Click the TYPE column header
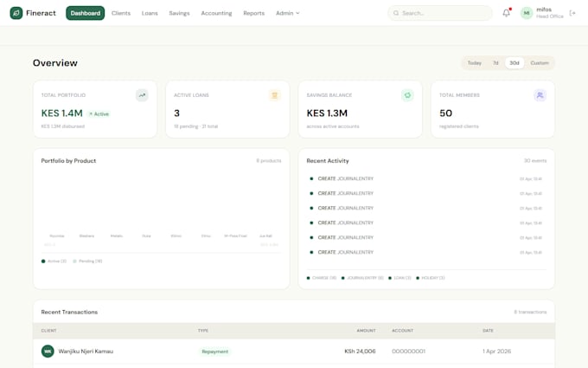The height and width of the screenshot is (368, 588). pos(203,331)
